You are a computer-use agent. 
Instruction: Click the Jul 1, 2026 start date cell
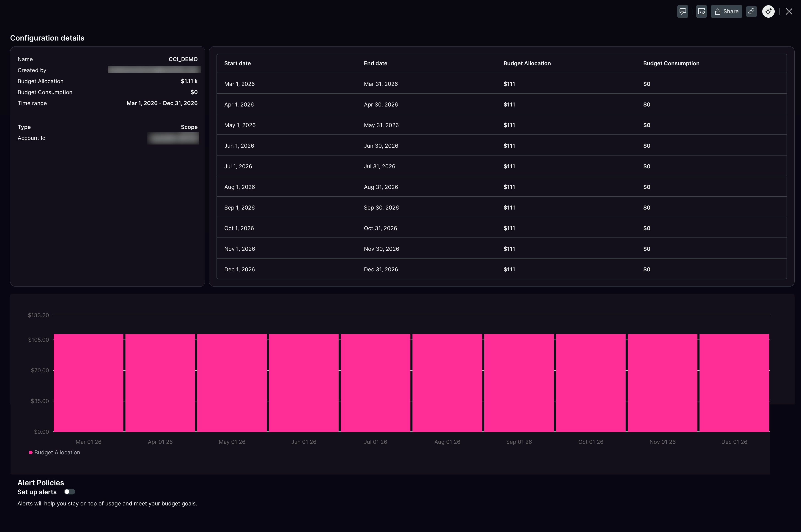pyautogui.click(x=238, y=166)
